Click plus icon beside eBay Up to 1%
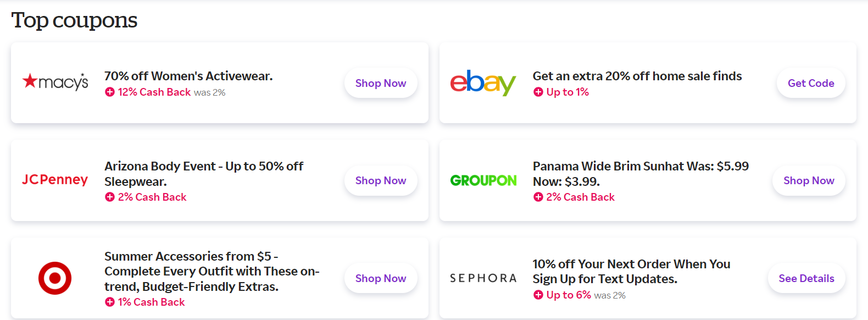This screenshot has height=320, width=868. [x=538, y=92]
